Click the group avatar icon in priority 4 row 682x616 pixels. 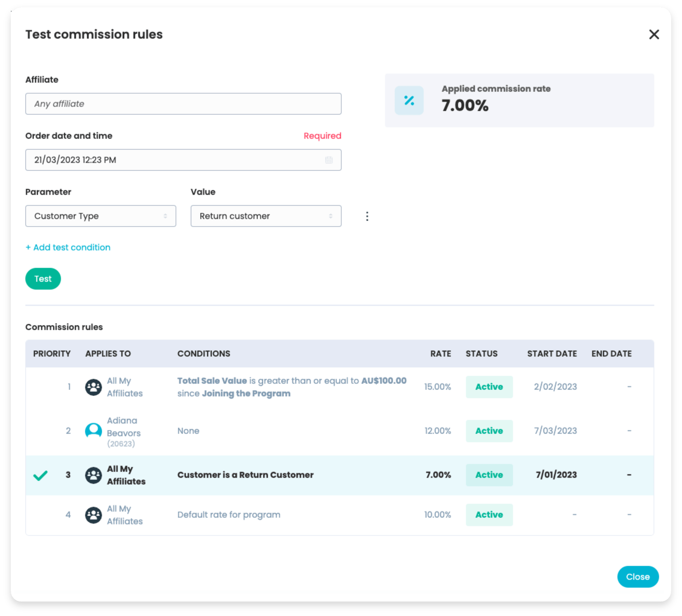[93, 515]
